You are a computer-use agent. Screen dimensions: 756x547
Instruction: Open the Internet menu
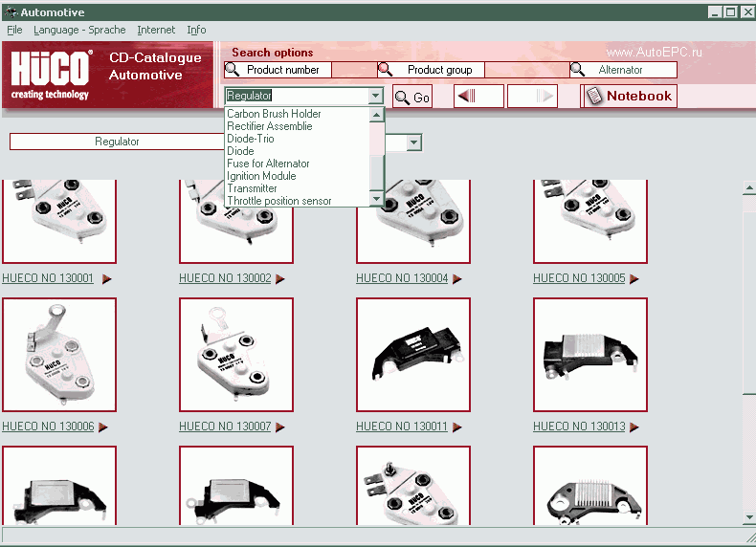coord(156,30)
